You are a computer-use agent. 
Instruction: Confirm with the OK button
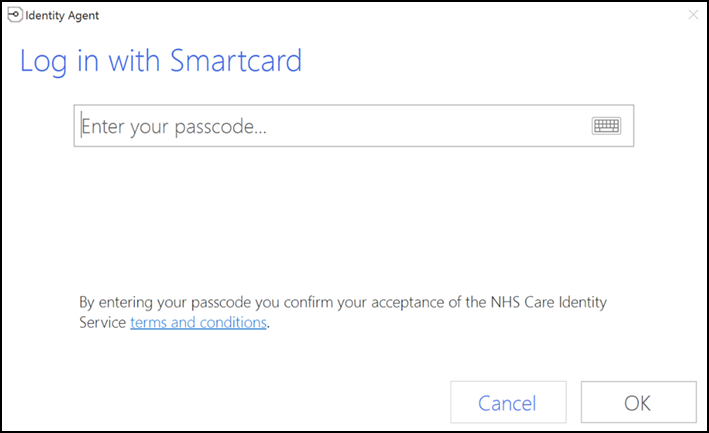[x=637, y=403]
